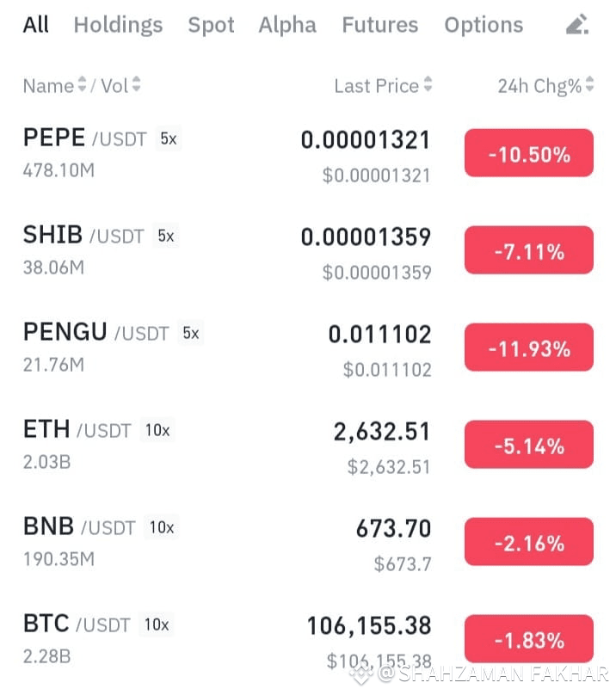Sort list by Name arrows
This screenshot has height=695, width=616.
82,83
